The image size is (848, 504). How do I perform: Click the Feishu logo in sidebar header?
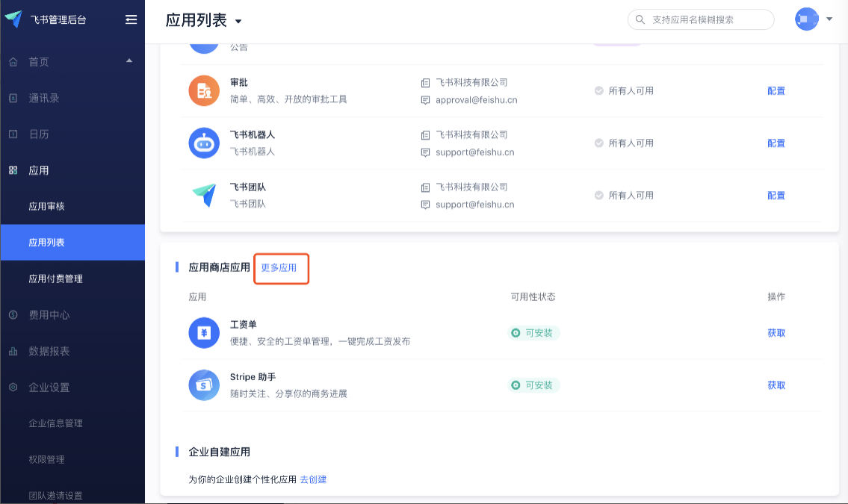click(x=13, y=19)
